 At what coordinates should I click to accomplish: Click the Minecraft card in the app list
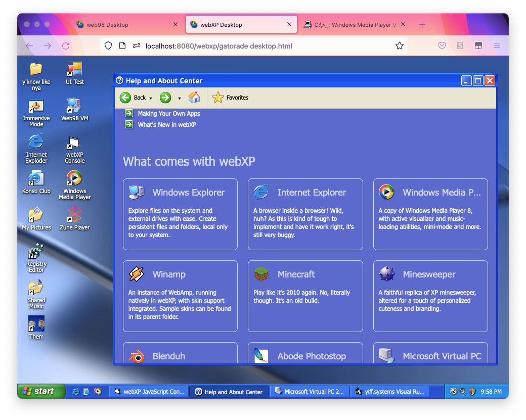tap(305, 296)
